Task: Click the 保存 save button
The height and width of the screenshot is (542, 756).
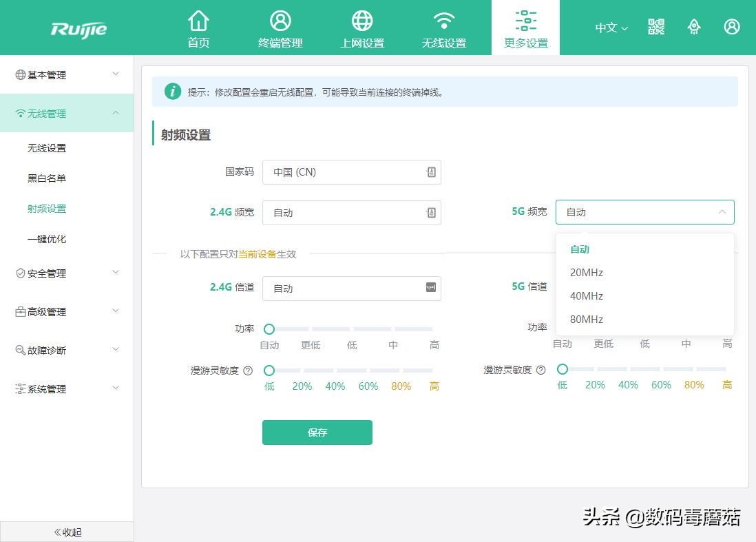Action: coord(317,432)
